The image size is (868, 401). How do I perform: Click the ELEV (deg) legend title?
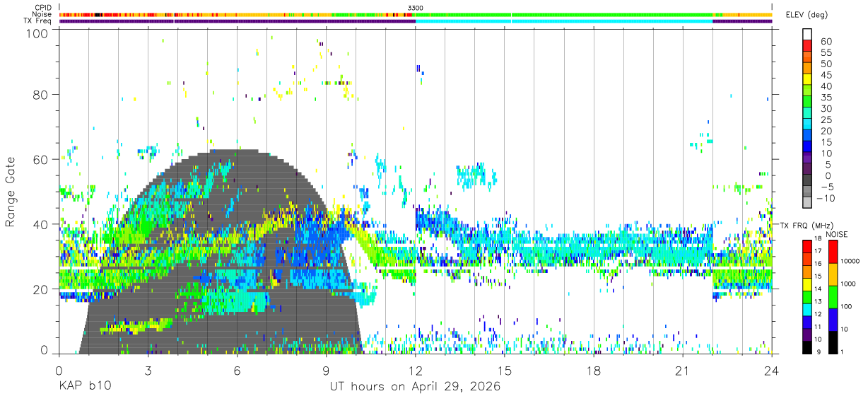pyautogui.click(x=807, y=15)
